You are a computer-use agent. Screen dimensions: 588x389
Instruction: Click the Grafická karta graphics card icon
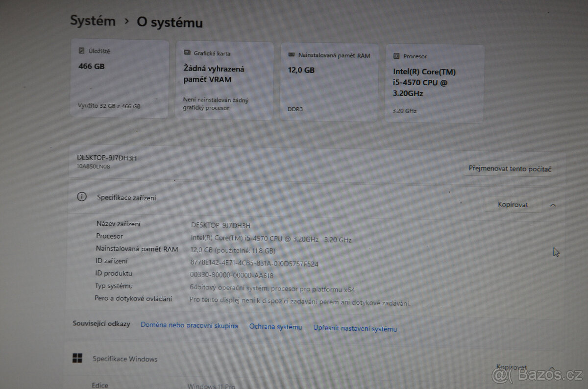click(186, 52)
